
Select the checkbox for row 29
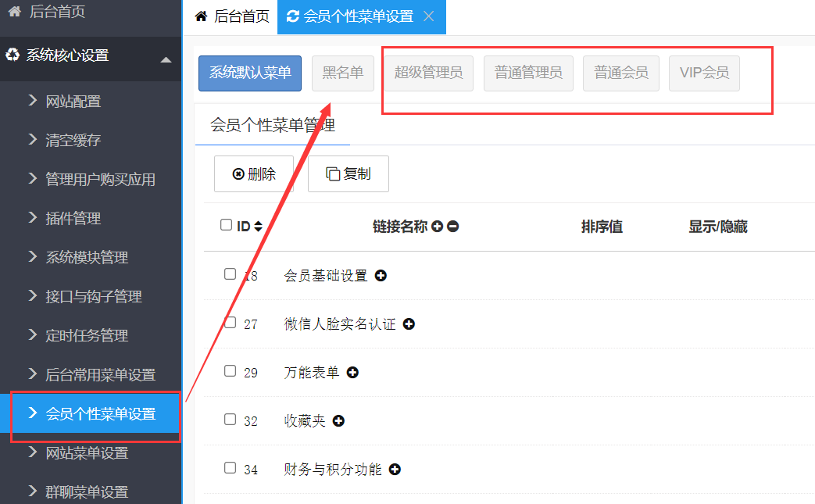click(x=230, y=371)
